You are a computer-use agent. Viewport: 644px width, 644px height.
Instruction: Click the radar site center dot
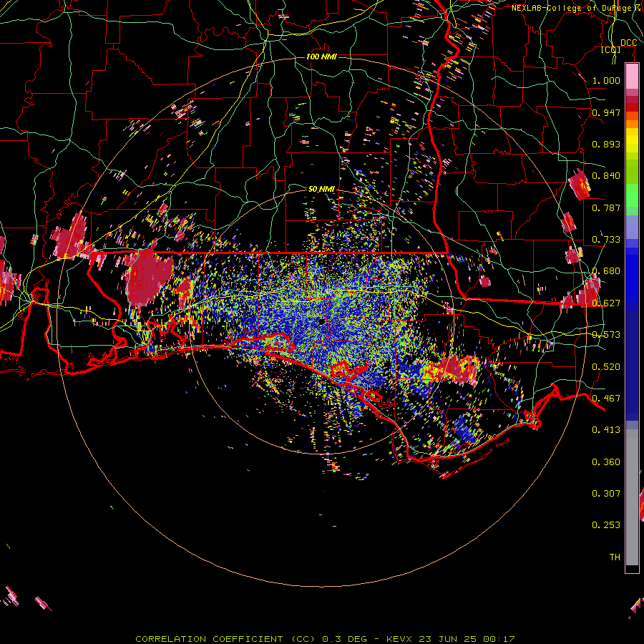pos(321,322)
